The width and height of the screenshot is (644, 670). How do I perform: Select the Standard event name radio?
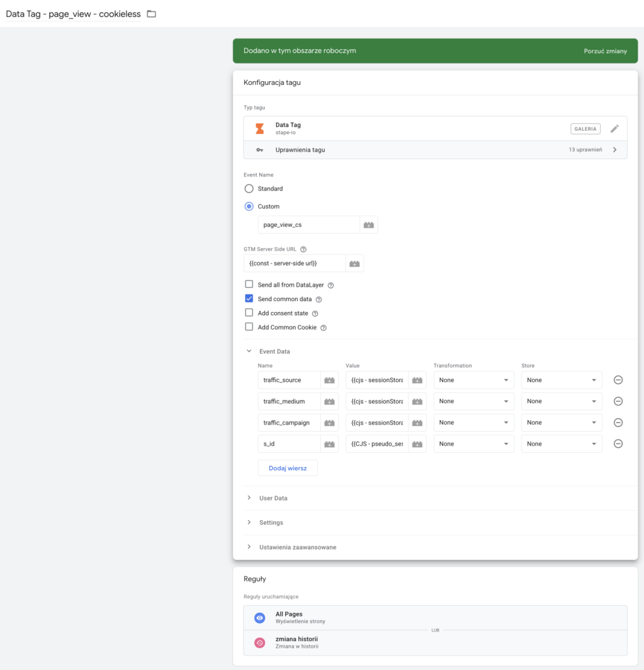pos(249,188)
